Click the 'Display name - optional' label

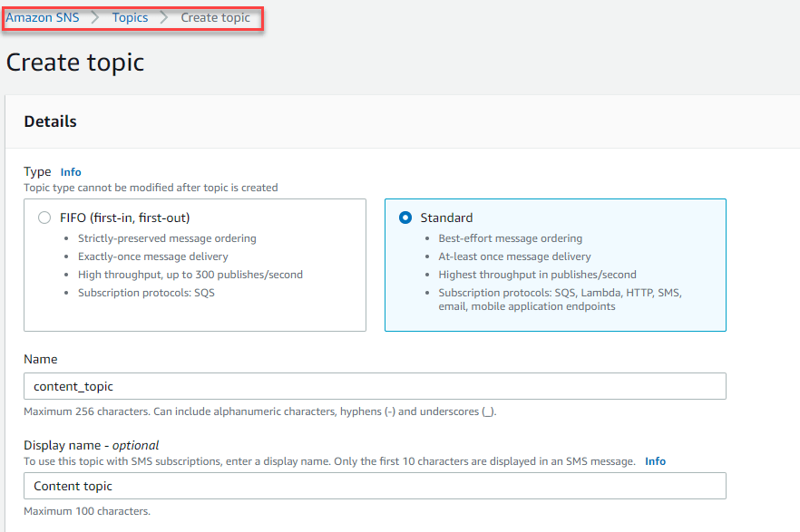pyautogui.click(x=91, y=445)
